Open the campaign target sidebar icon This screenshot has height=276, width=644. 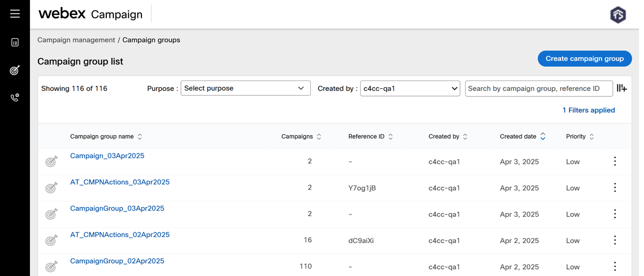pyautogui.click(x=15, y=70)
